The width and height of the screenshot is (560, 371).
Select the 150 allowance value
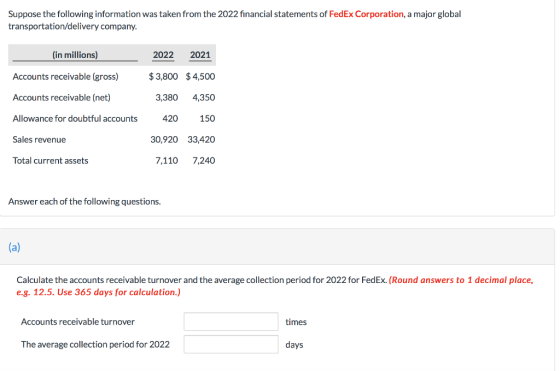click(x=207, y=119)
